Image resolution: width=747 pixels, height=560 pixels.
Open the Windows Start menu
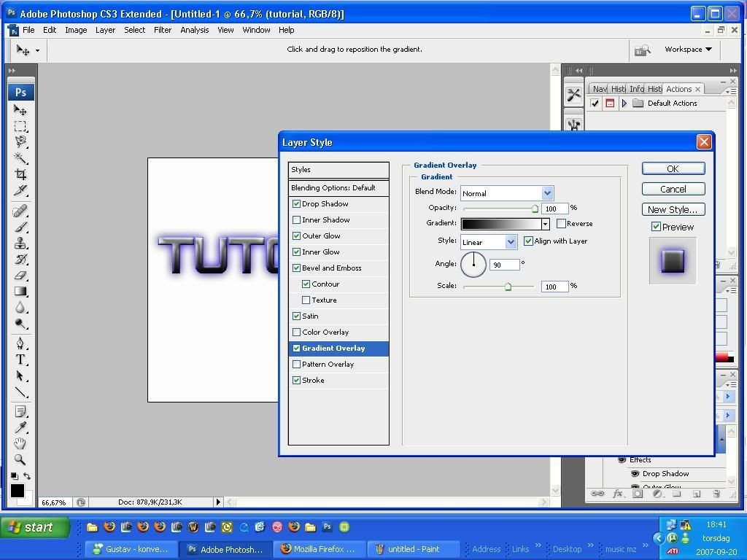click(x=35, y=527)
